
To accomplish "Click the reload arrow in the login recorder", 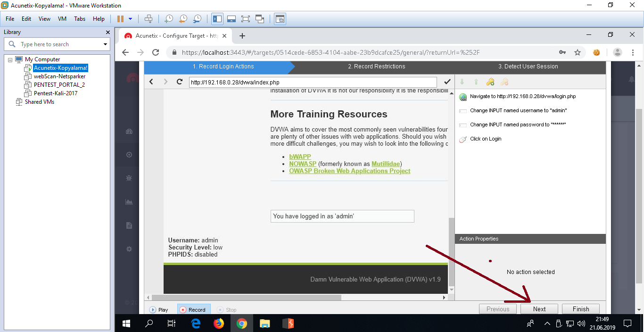I will pos(179,82).
